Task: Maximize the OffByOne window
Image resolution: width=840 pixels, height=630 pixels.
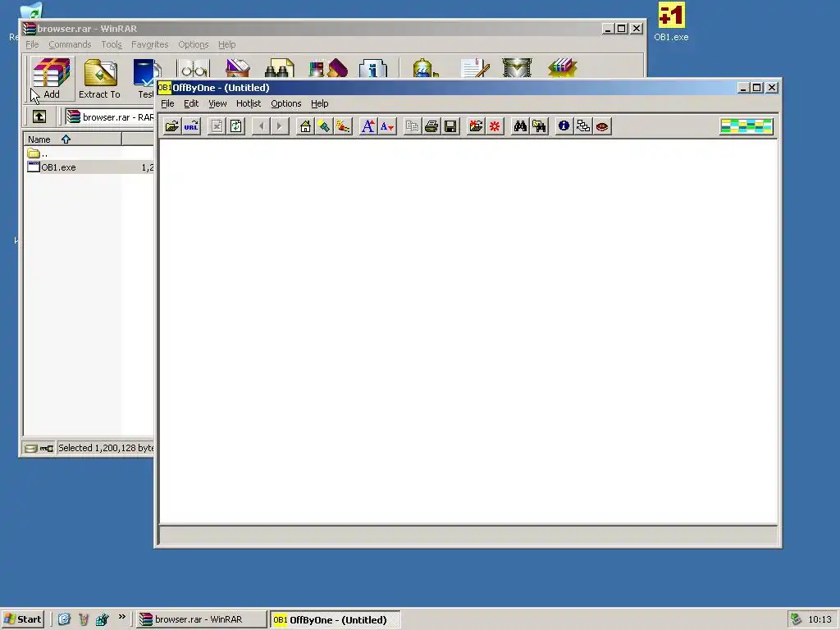Action: pyautogui.click(x=756, y=87)
